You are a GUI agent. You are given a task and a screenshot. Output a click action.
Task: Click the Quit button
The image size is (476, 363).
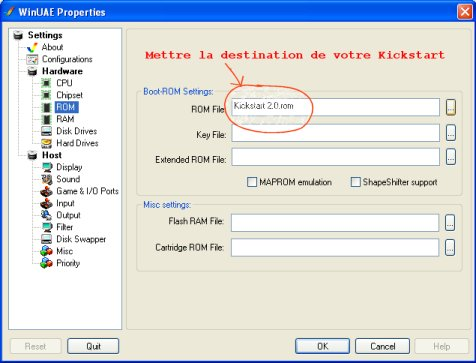[93, 346]
